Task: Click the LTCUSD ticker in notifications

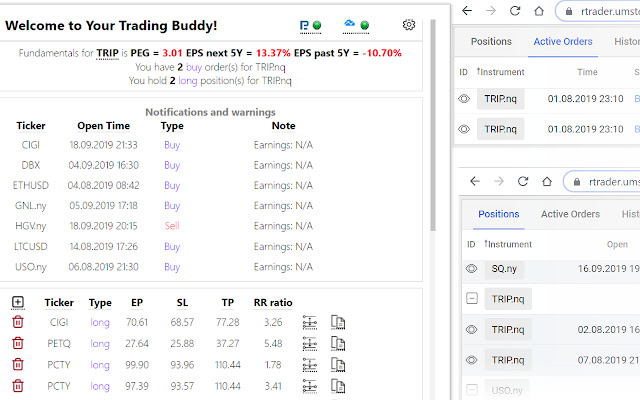Action: [31, 247]
